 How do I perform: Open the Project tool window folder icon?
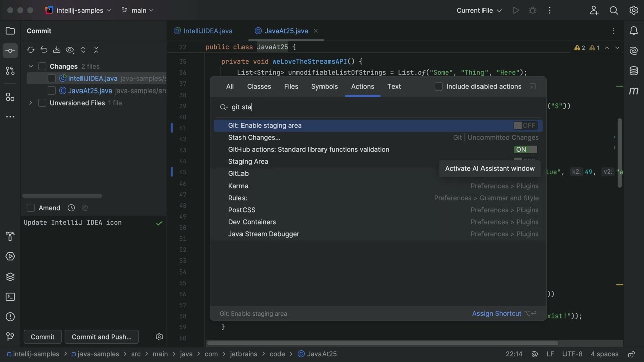tap(10, 31)
